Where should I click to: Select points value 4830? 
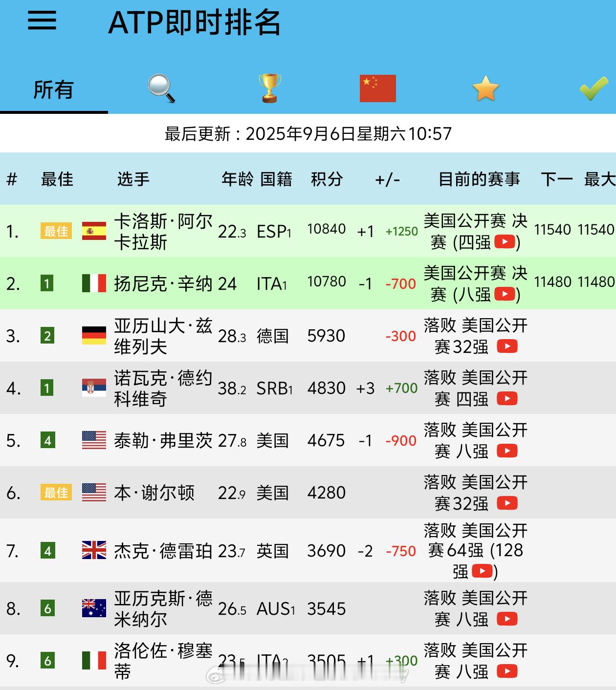[327, 388]
